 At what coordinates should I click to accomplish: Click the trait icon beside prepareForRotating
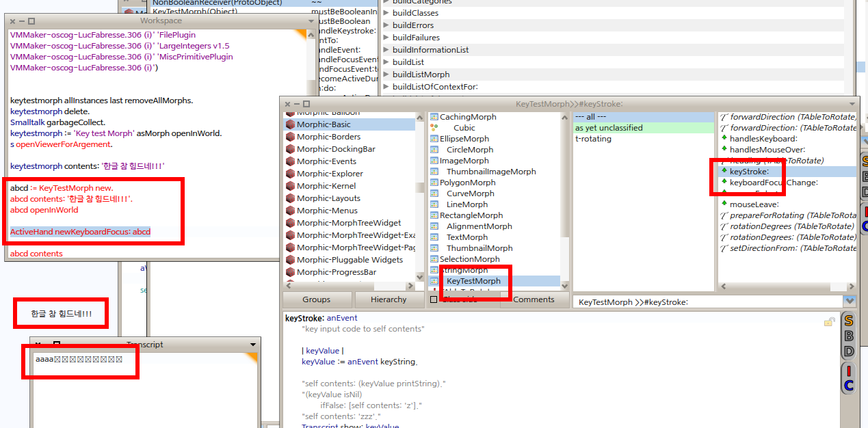coord(724,215)
